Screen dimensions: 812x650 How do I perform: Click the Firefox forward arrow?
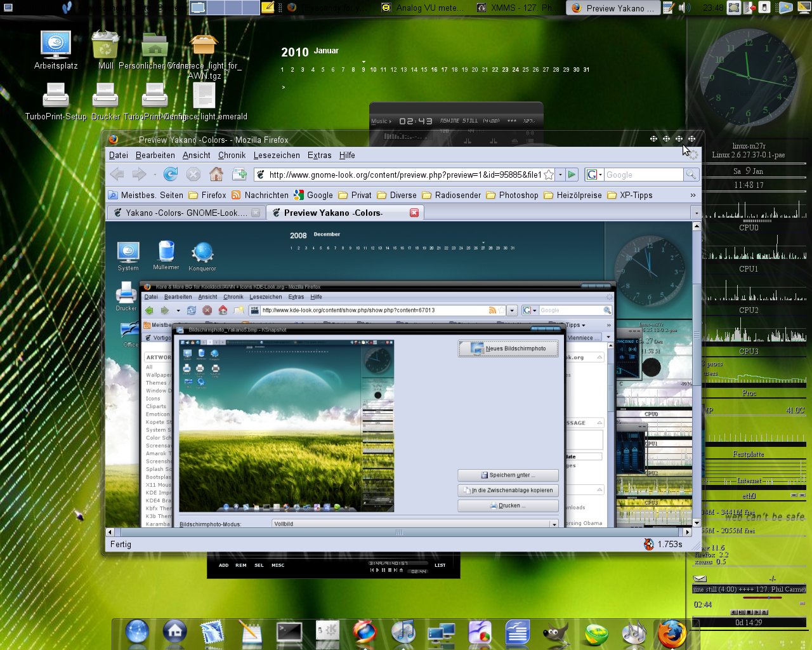tap(139, 174)
